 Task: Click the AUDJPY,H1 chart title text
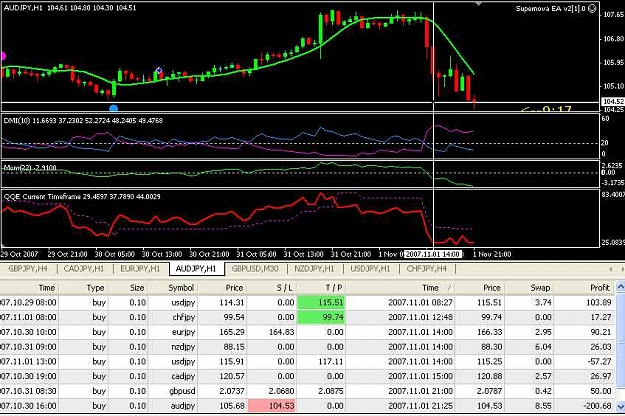pos(23,8)
